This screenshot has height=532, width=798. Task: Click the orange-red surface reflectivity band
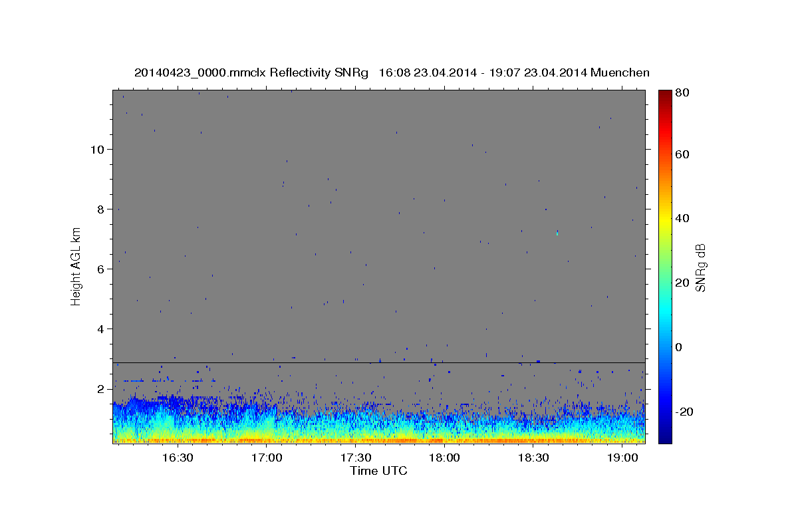pos(378,440)
